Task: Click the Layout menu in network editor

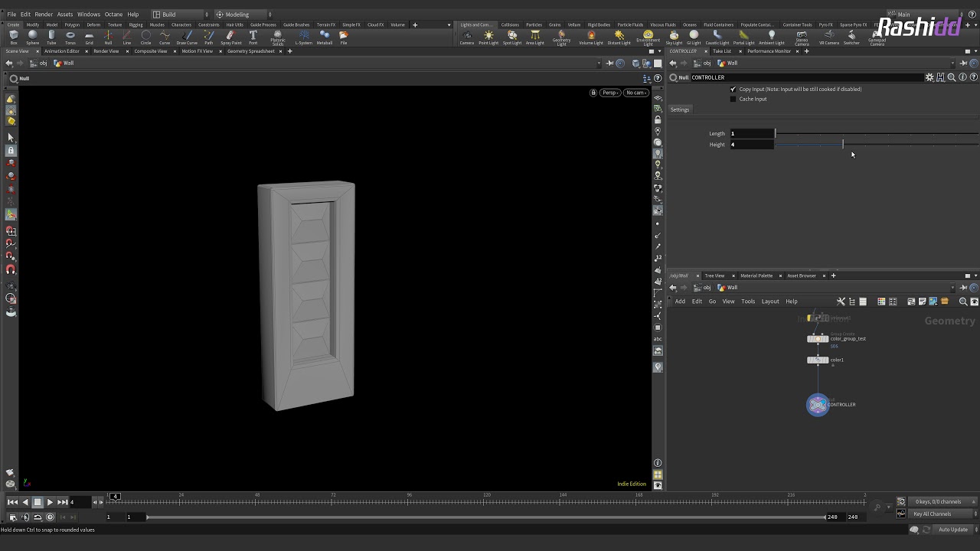Action: point(770,302)
